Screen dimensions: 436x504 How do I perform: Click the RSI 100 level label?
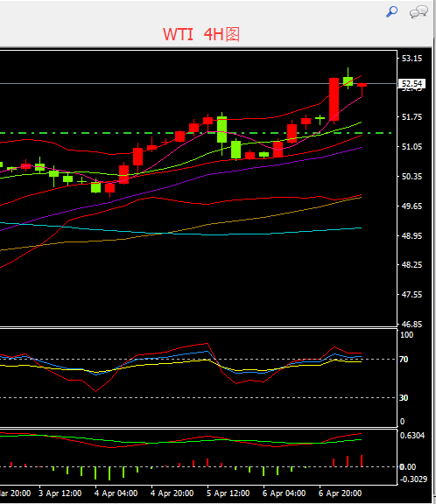406,335
